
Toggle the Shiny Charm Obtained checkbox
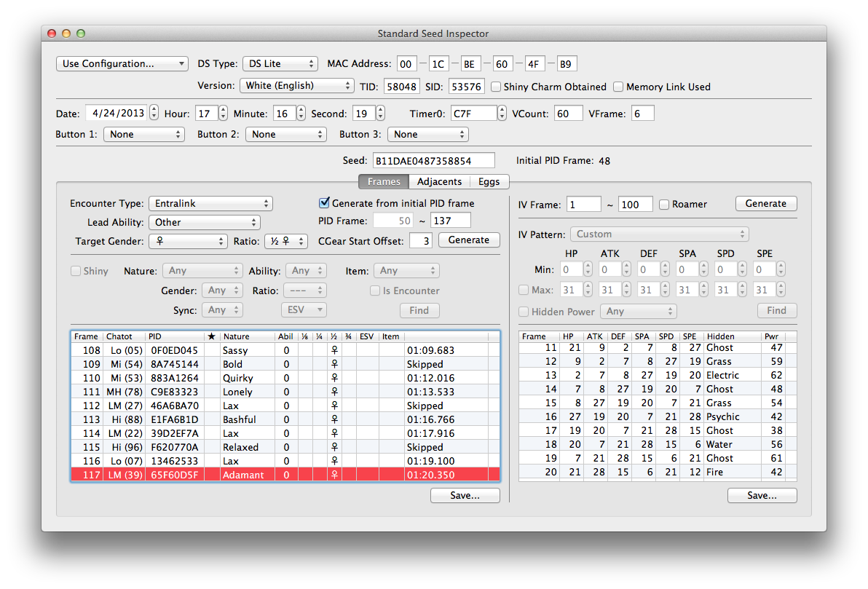[496, 87]
